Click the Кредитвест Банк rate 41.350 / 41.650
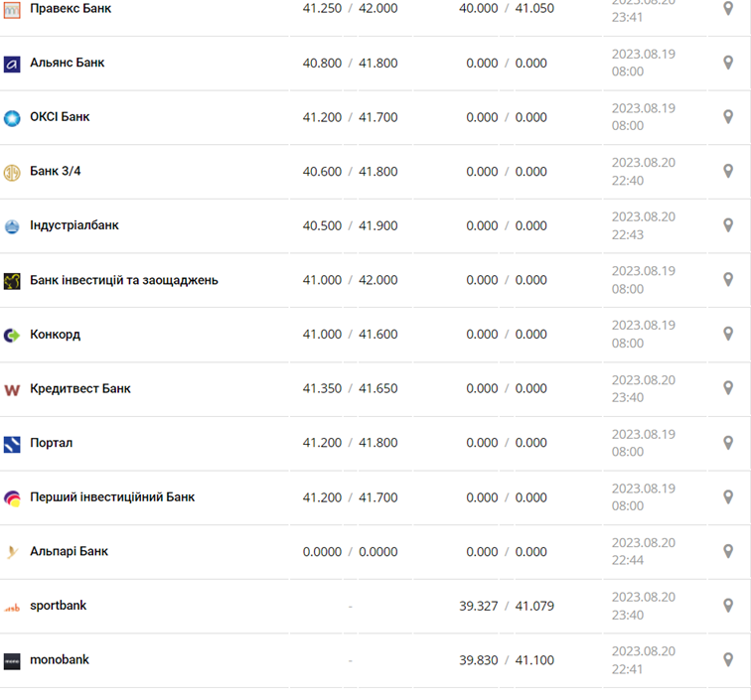 pyautogui.click(x=350, y=388)
